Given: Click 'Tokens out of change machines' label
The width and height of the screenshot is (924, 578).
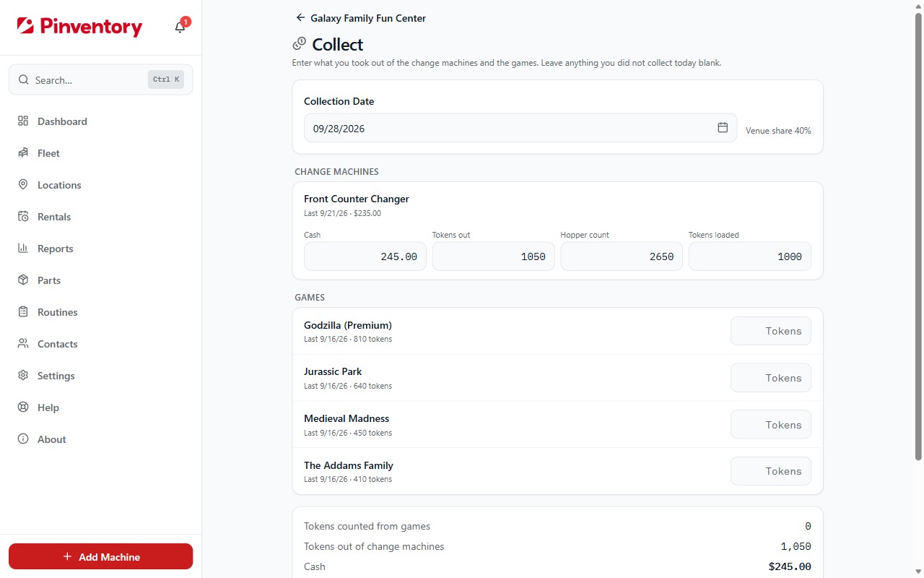Looking at the screenshot, I should 374,546.
